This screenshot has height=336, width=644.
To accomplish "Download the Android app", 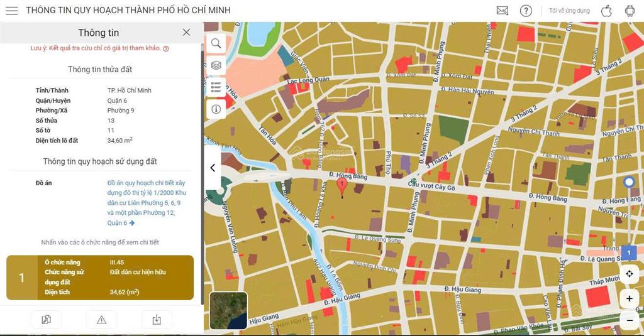I will pyautogui.click(x=630, y=11).
